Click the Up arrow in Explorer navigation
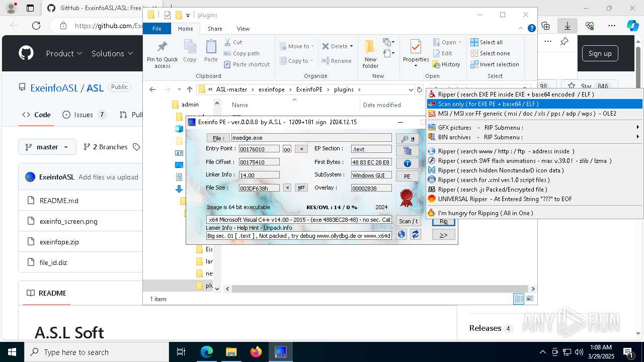 click(x=189, y=89)
